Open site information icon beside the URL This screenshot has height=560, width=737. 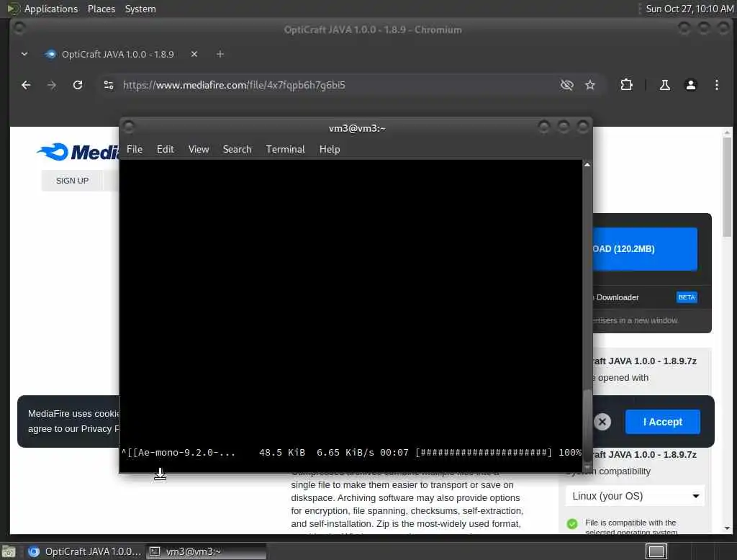[109, 85]
